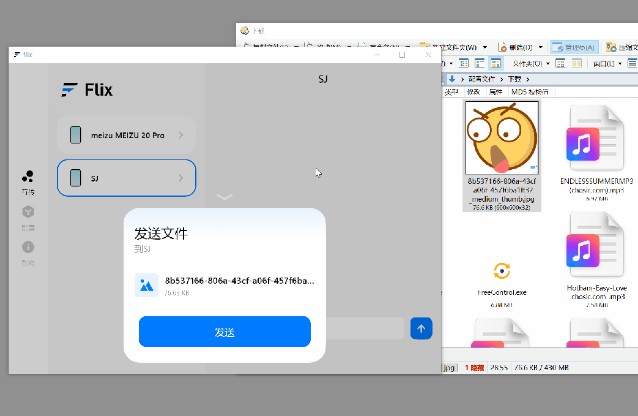The width and height of the screenshot is (638, 416).
Task: Open the lock icon toolbar dropdown in file manager
Action: [x=520, y=47]
